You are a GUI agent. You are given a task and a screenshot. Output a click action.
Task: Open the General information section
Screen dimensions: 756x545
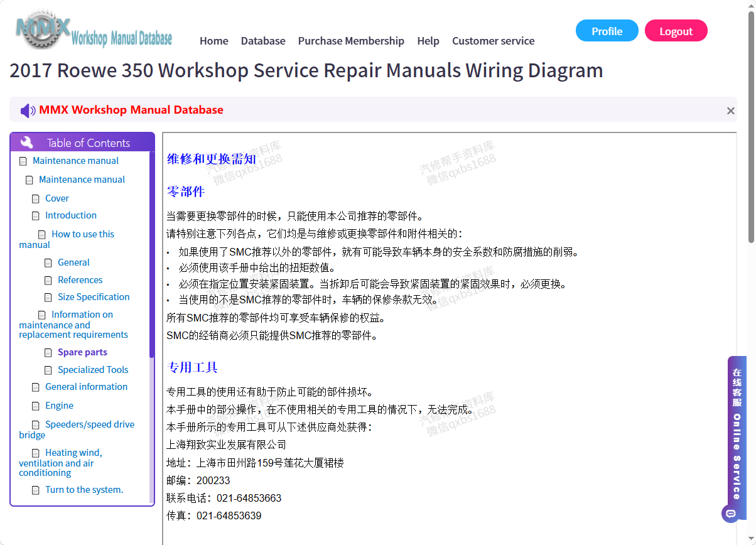(86, 387)
